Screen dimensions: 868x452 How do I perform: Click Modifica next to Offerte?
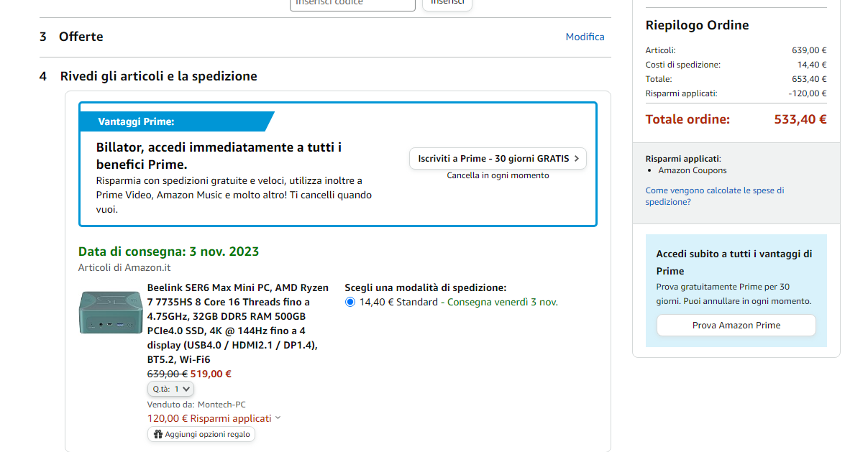click(585, 37)
